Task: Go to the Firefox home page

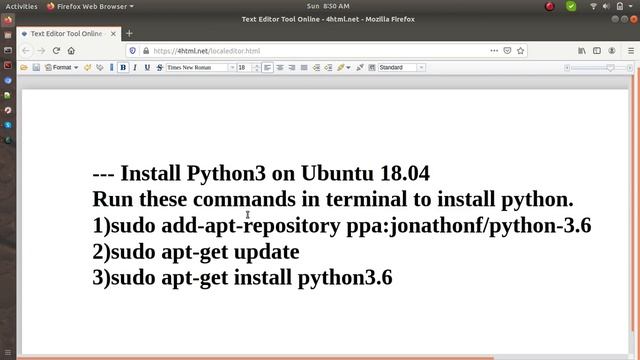Action: [71, 51]
